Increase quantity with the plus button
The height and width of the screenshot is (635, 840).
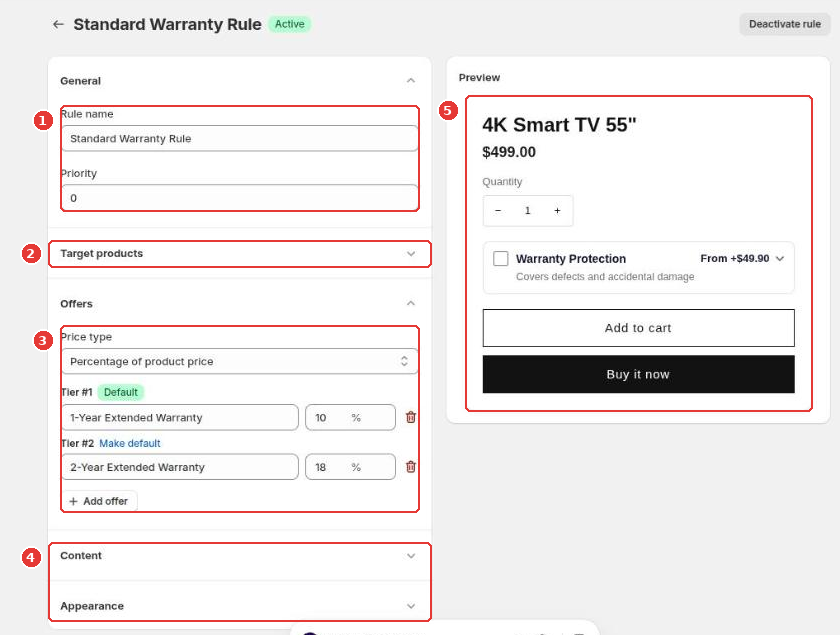[x=557, y=211]
